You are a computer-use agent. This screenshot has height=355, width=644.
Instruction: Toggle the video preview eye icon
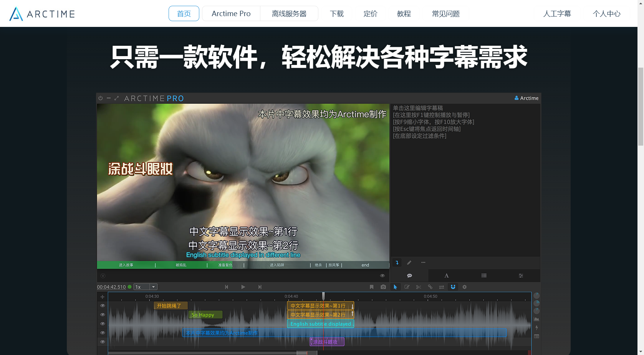(x=382, y=275)
